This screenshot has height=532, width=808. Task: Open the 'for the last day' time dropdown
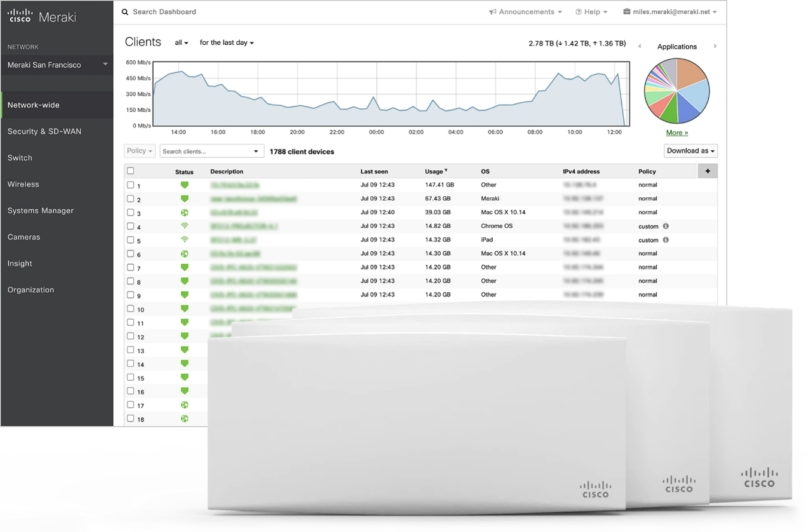coord(227,43)
